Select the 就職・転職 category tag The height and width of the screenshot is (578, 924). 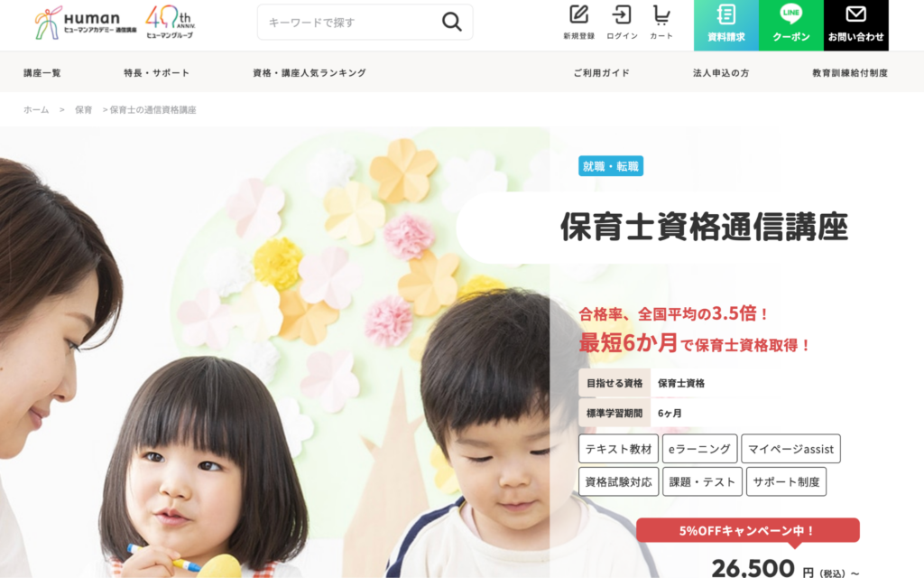pos(611,166)
